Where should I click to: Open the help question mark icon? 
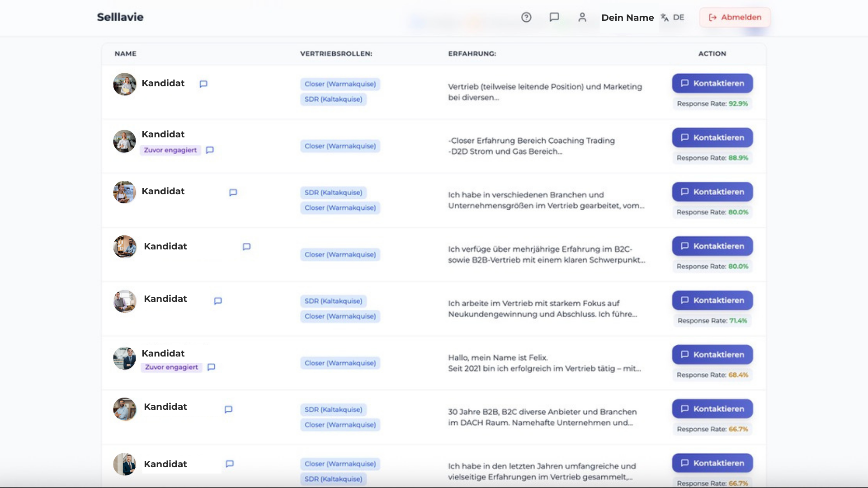526,17
